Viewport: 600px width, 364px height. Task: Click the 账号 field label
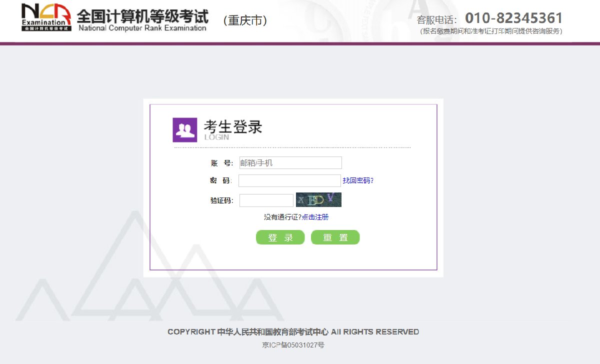coord(221,163)
